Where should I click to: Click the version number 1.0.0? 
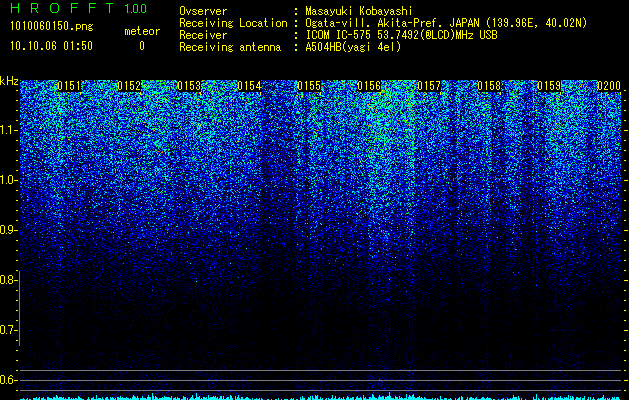tap(136, 8)
